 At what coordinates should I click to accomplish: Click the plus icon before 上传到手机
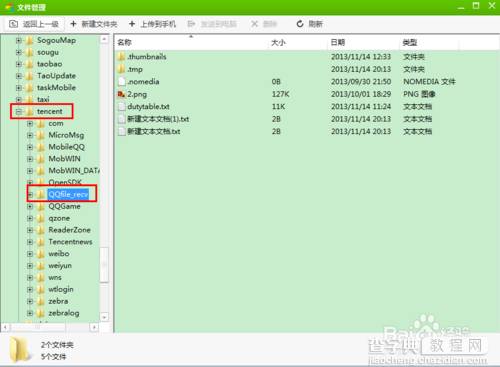132,24
